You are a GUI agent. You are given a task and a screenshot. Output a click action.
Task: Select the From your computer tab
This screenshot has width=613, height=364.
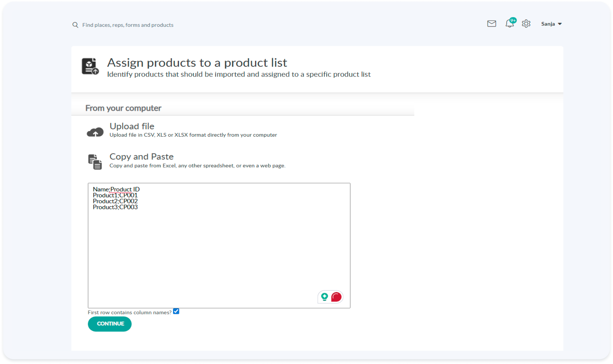point(123,108)
